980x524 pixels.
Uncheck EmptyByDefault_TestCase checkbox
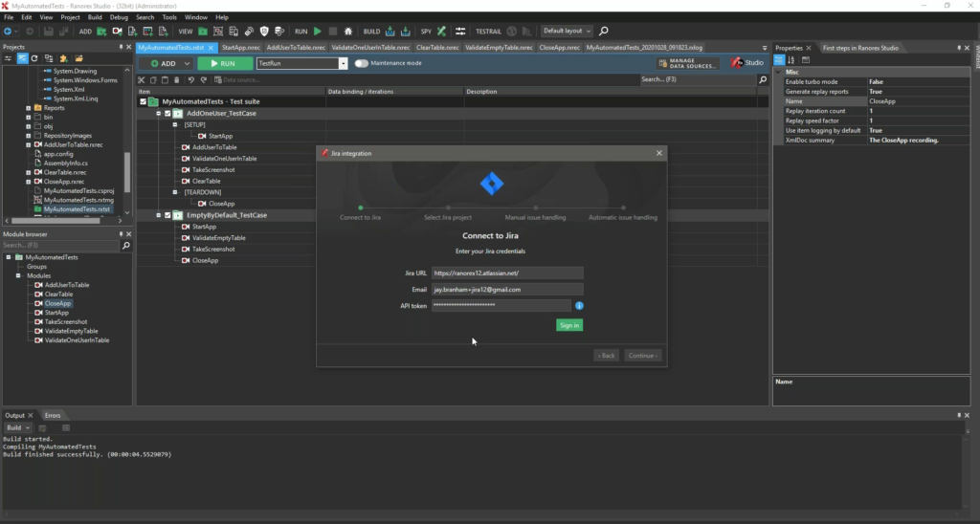167,215
